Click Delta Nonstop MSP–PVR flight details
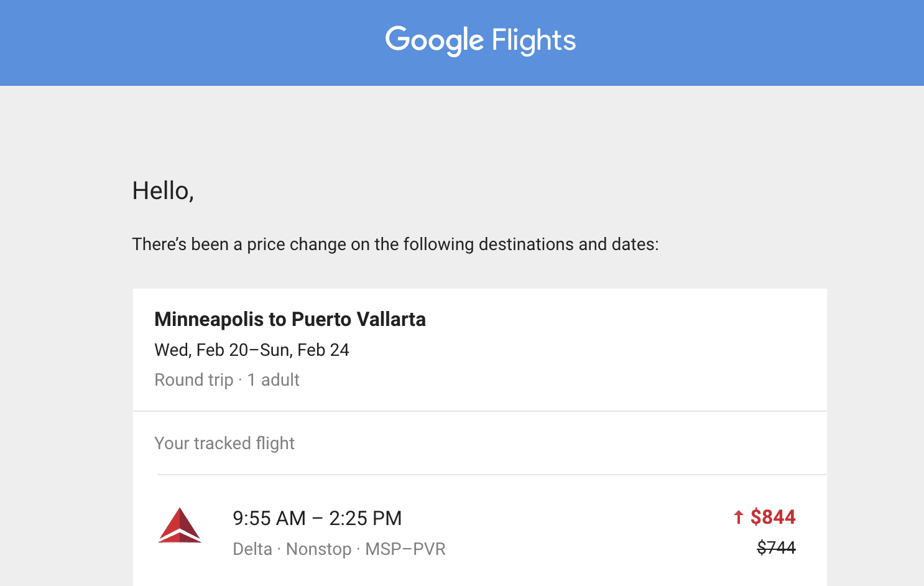Viewport: 924px width, 586px height. click(x=339, y=549)
